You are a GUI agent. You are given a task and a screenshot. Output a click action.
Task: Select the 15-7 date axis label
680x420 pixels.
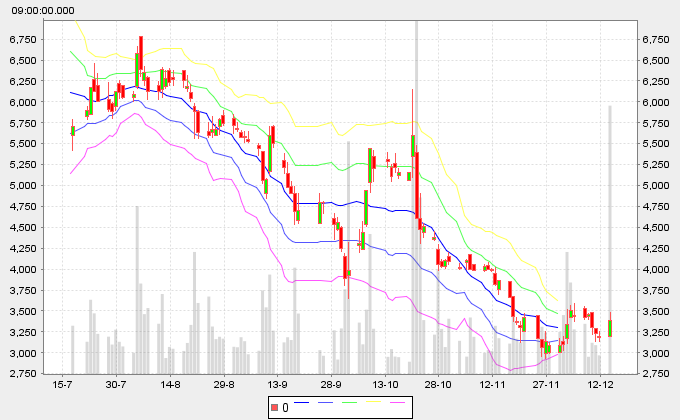pos(62,383)
